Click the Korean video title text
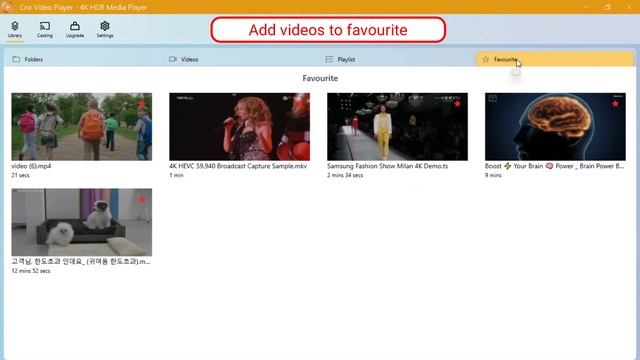This screenshot has width=640, height=360. (81, 262)
